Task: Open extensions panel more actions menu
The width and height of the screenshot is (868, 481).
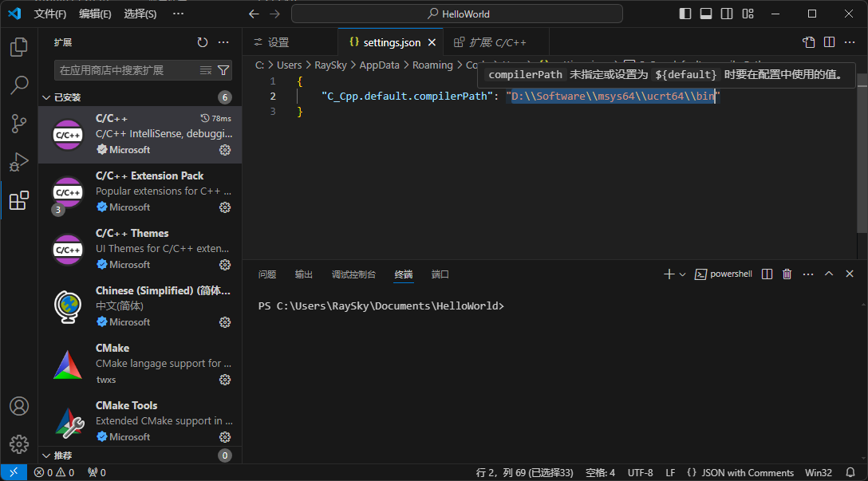Action: click(223, 42)
